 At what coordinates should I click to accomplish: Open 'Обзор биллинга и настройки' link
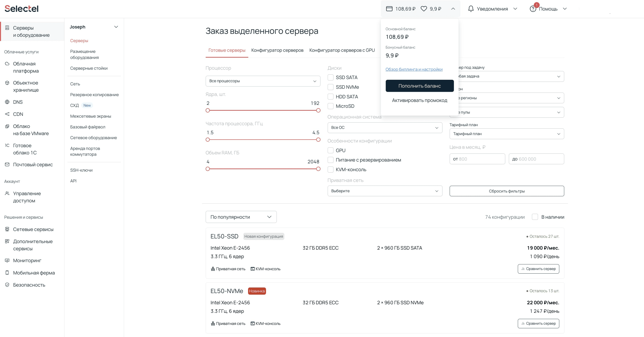[x=414, y=69]
